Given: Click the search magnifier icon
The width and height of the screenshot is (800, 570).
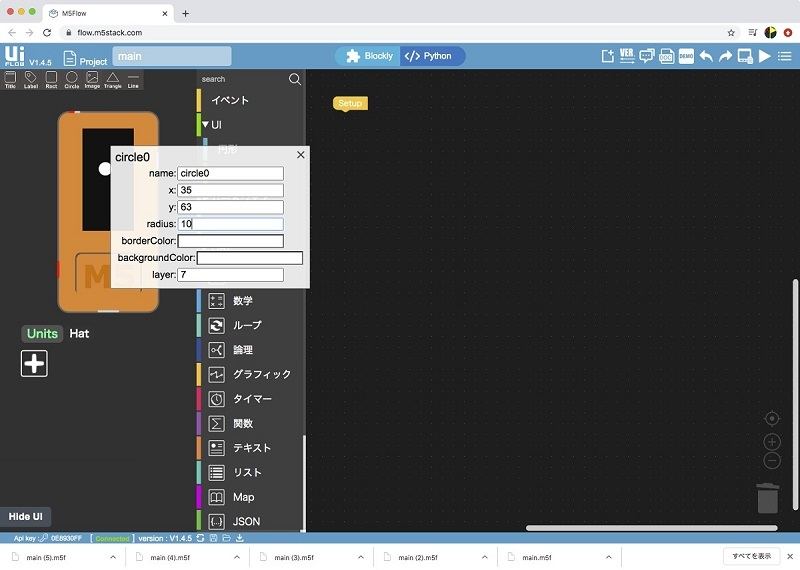Looking at the screenshot, I should [x=295, y=79].
